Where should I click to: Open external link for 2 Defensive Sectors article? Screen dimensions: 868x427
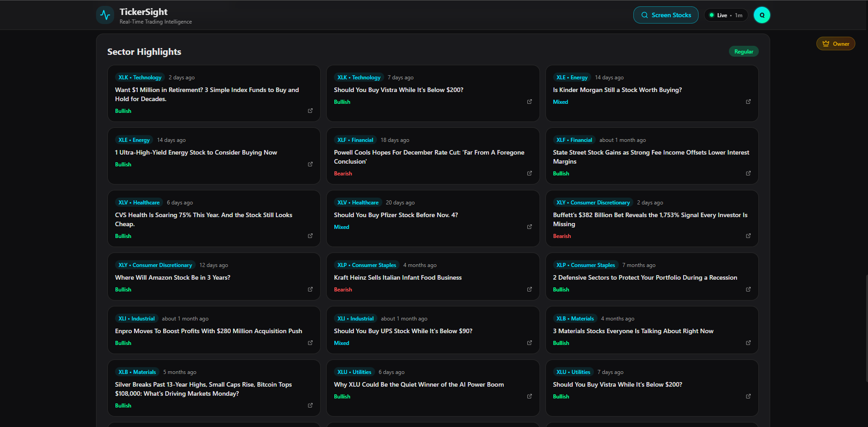click(748, 289)
